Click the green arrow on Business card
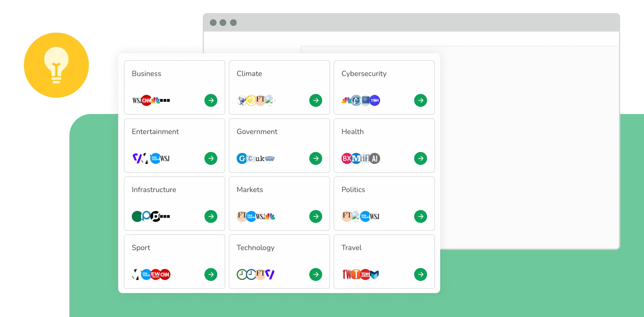The width and height of the screenshot is (644, 317). [x=211, y=100]
